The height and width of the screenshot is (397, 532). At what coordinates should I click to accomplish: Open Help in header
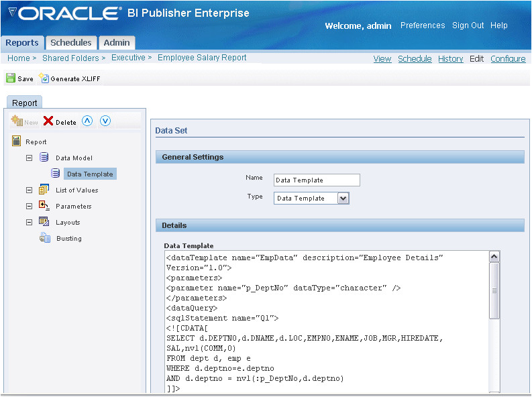(498, 25)
